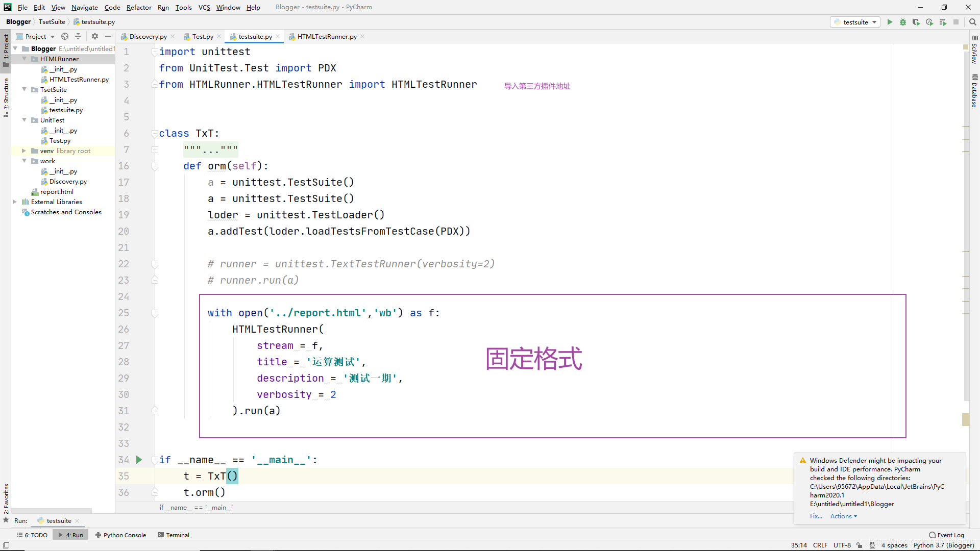The height and width of the screenshot is (551, 980).
Task: Click run gutter arrow on line 34
Action: click(139, 460)
